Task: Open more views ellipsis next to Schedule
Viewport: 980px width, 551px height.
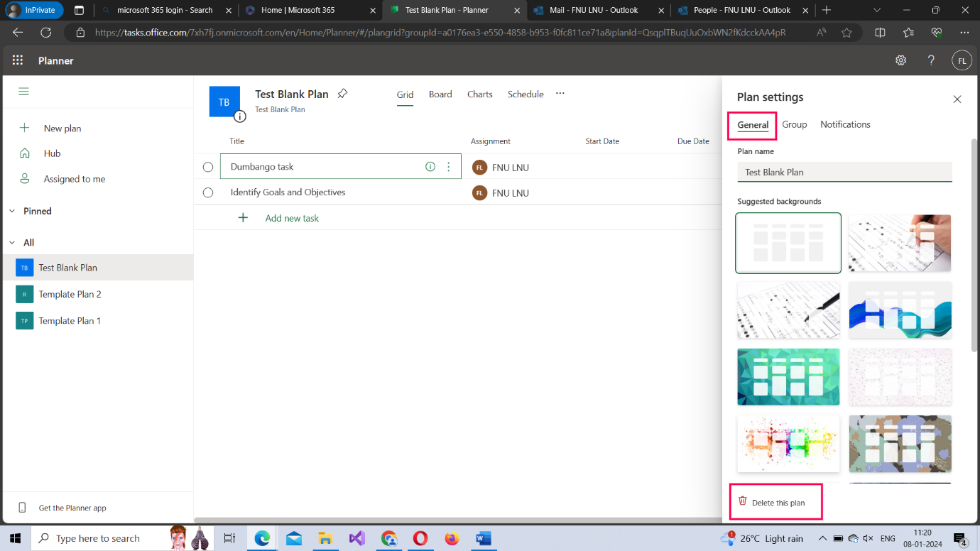Action: click(560, 94)
